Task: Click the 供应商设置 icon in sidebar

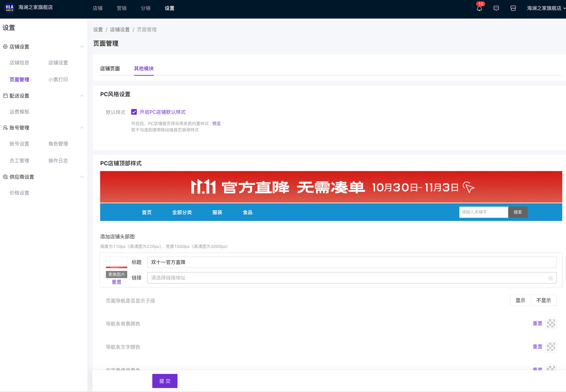Action: click(x=5, y=177)
